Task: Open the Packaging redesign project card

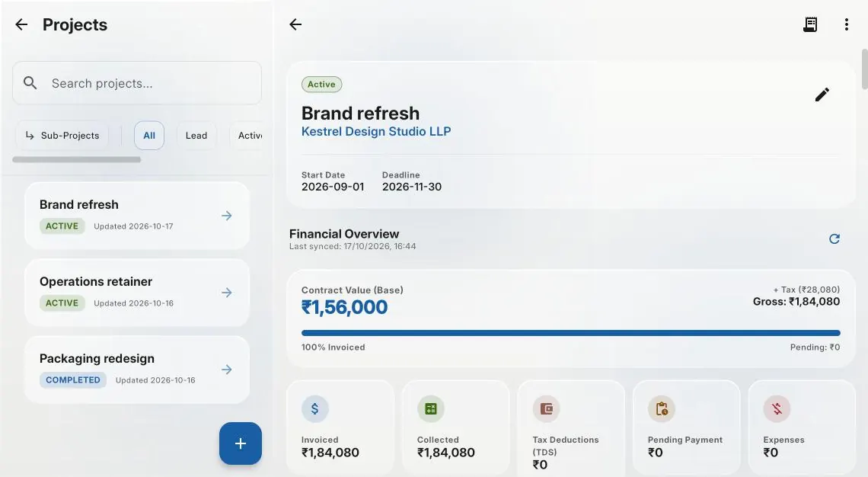Action: (x=137, y=369)
